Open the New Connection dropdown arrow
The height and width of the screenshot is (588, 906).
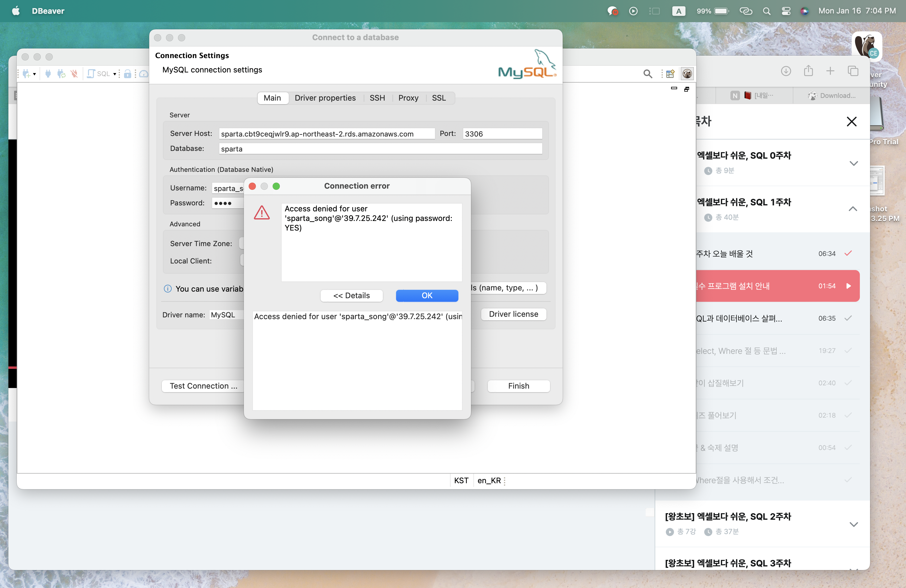35,74
